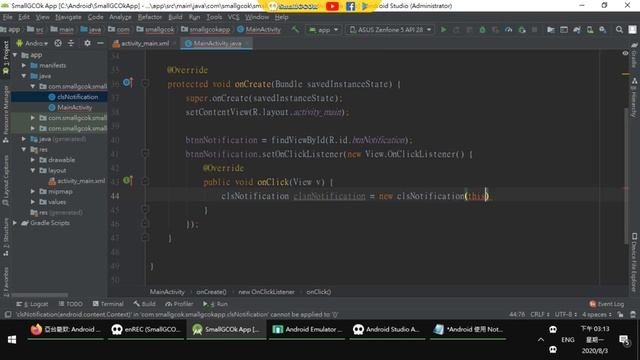This screenshot has height=360, width=640.
Task: Open the Gradle tool window on right edge
Action: [x=634, y=56]
